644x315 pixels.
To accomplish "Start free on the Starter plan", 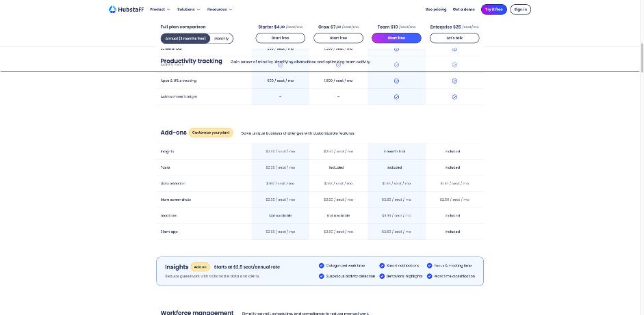I will 280,38.
